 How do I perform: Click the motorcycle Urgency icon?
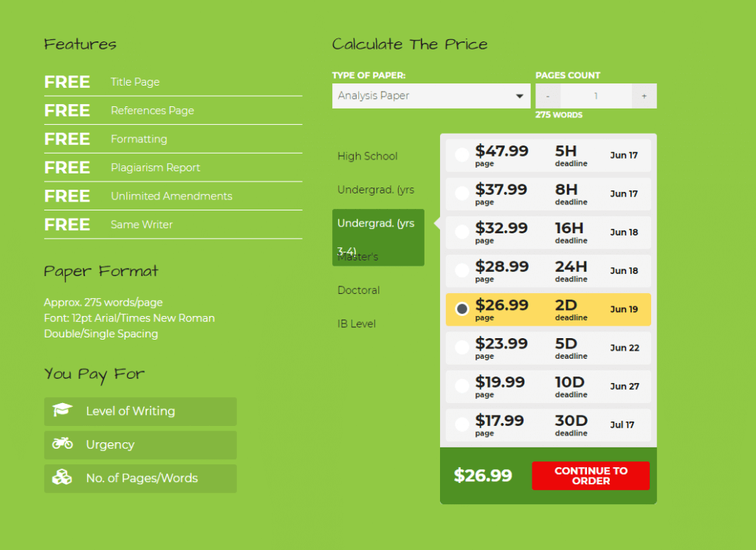(x=63, y=443)
